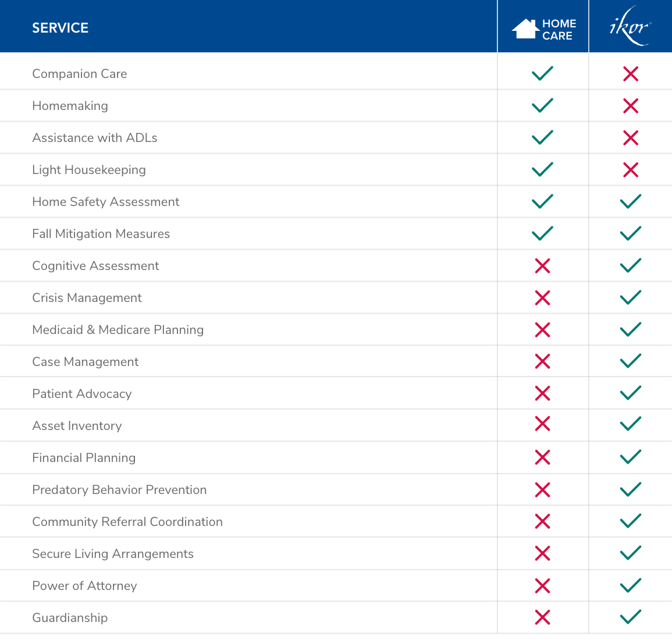Click the green check for Fall Mitigation Measures
Image resolution: width=672 pixels, height=640 pixels.
[542, 233]
